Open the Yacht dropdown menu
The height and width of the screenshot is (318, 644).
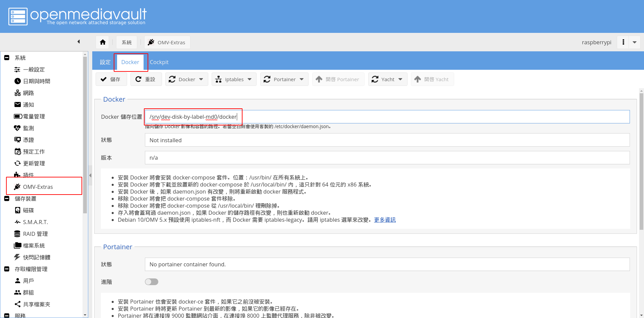(x=387, y=79)
